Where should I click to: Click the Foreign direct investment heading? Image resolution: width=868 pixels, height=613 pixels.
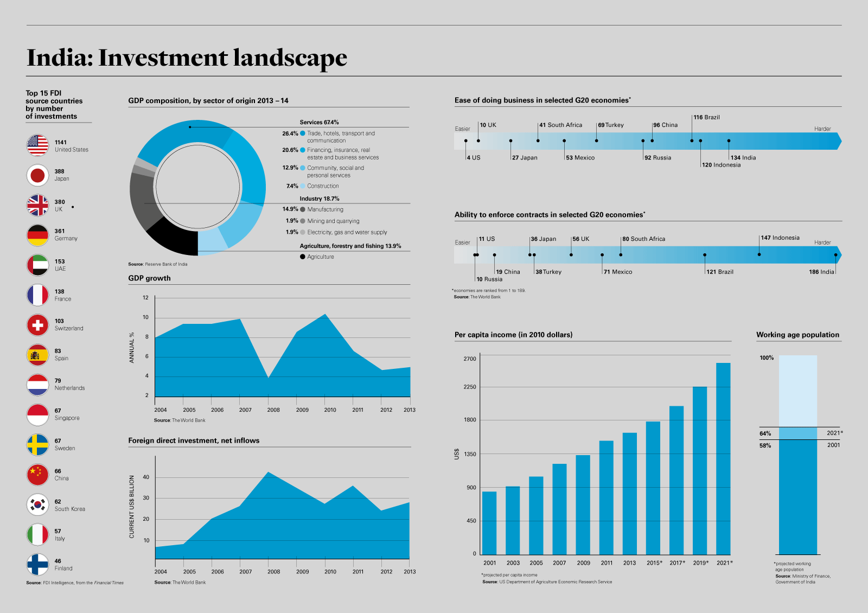coord(194,440)
